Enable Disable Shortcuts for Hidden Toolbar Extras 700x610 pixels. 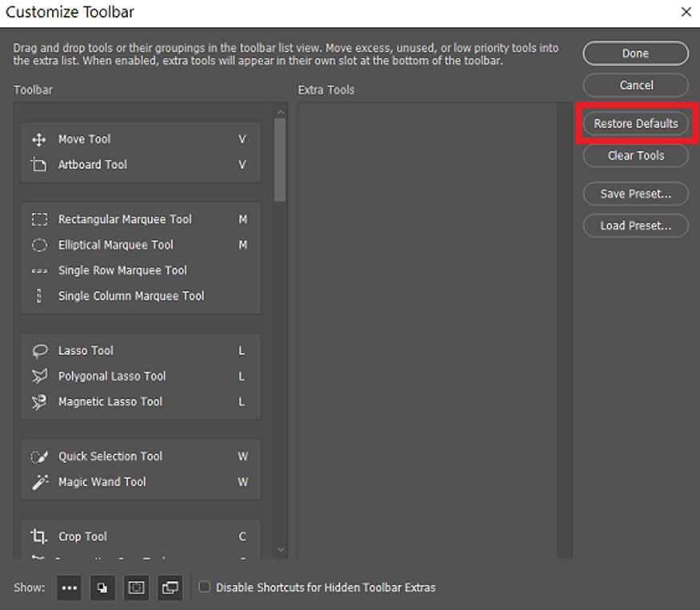(x=205, y=588)
